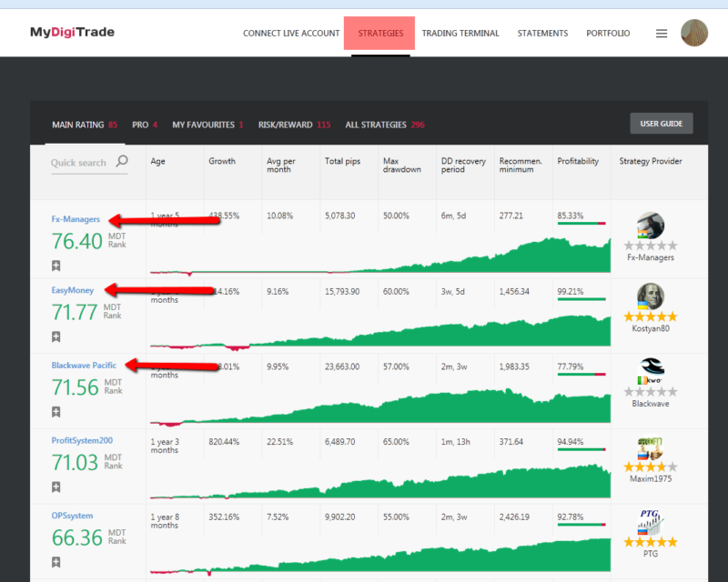The height and width of the screenshot is (582, 728).
Task: Open the OPSsystem strategy link
Action: point(72,516)
